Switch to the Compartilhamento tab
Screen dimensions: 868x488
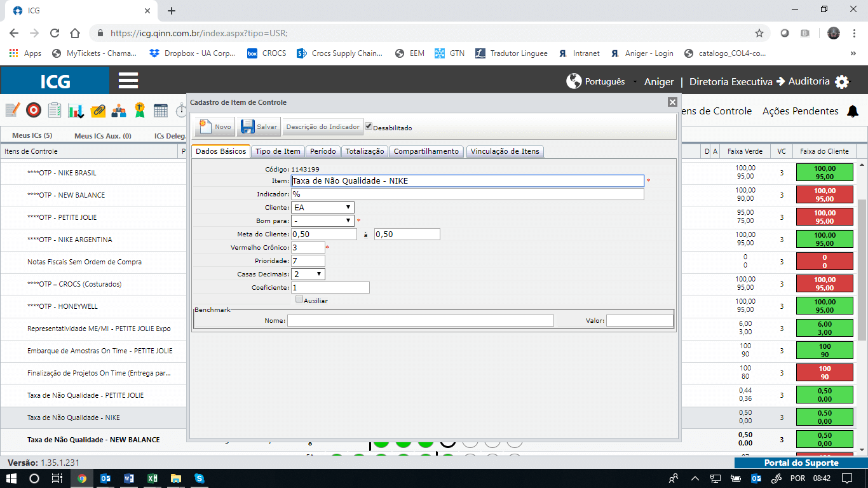(x=426, y=151)
